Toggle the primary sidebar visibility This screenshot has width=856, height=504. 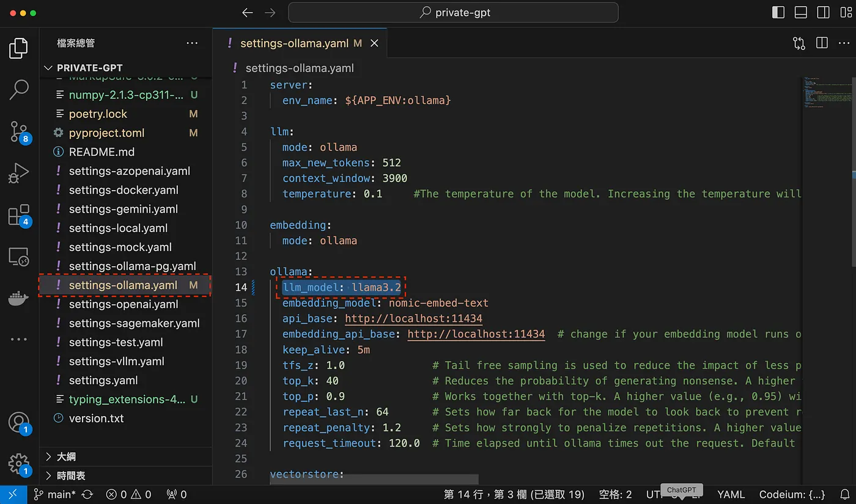(778, 12)
